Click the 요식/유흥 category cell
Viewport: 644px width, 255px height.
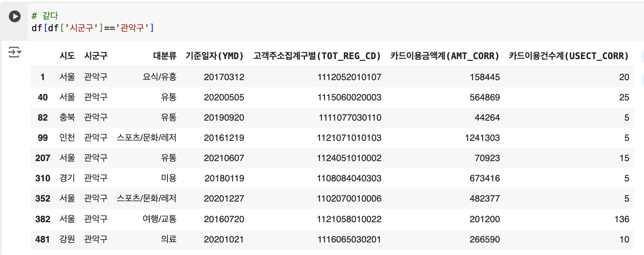click(x=159, y=77)
